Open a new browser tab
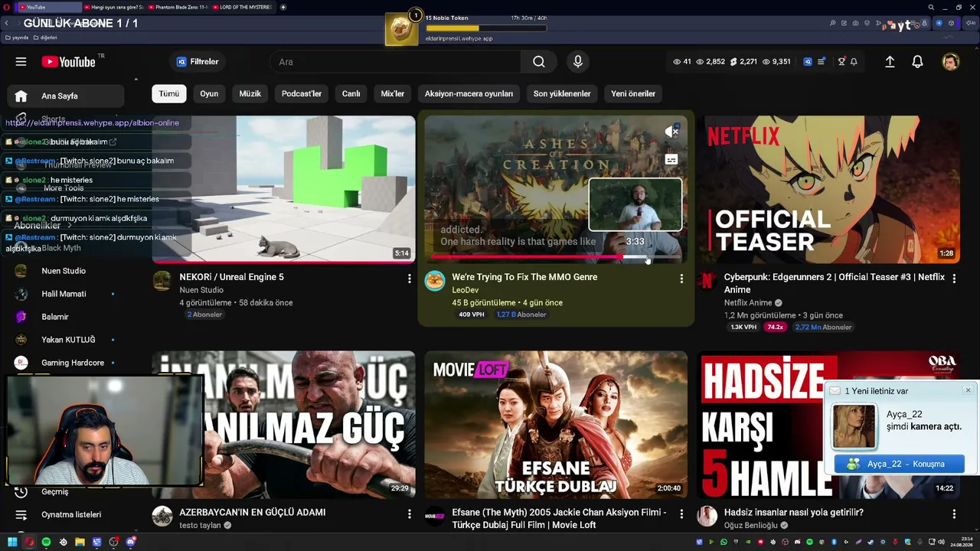 (283, 7)
